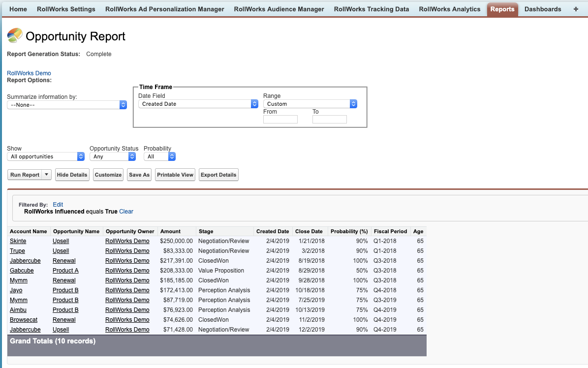Switch to the Dashboards tab

(543, 9)
